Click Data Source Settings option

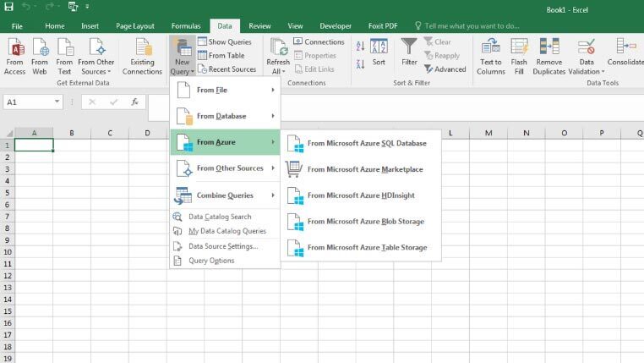222,246
